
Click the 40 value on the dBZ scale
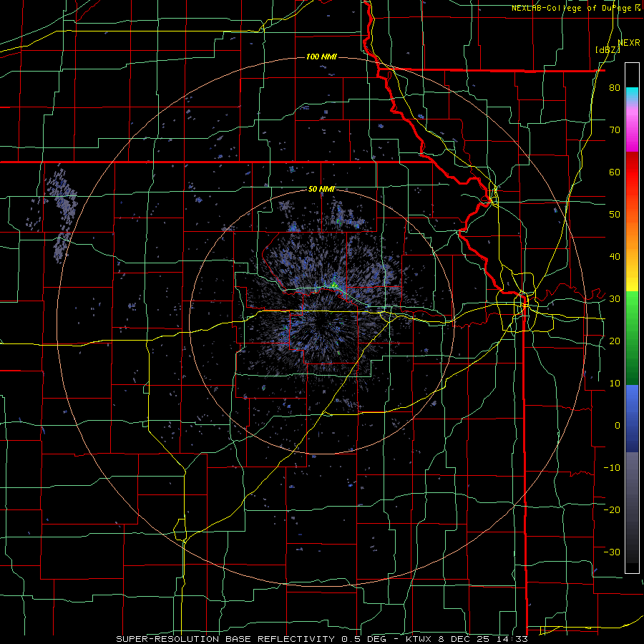click(615, 257)
